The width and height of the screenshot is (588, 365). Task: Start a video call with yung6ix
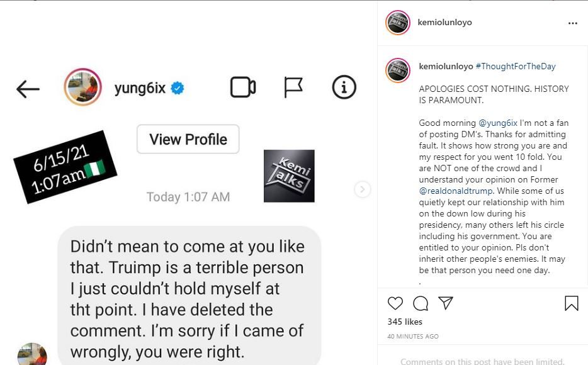coord(242,87)
